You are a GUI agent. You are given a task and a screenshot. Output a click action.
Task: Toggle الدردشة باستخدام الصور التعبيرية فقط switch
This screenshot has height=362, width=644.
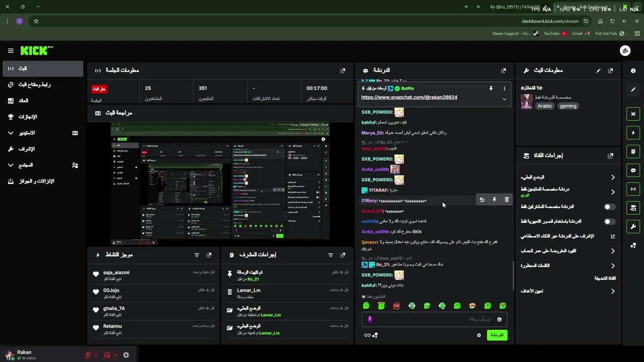pos(609,221)
